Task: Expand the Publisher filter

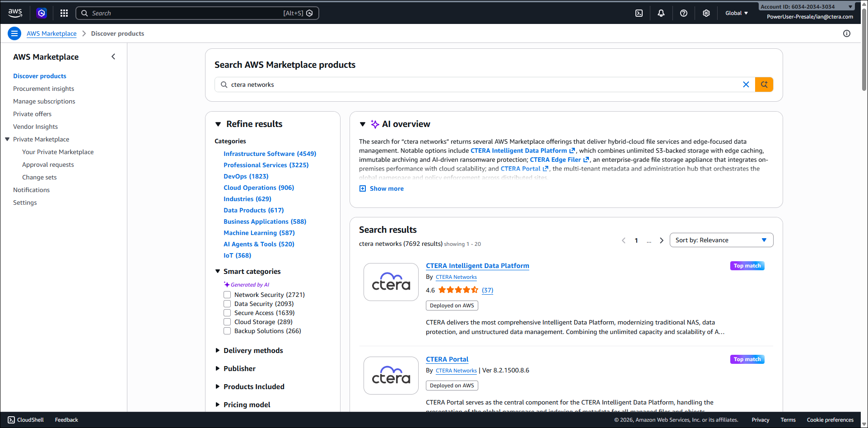Action: [218, 368]
